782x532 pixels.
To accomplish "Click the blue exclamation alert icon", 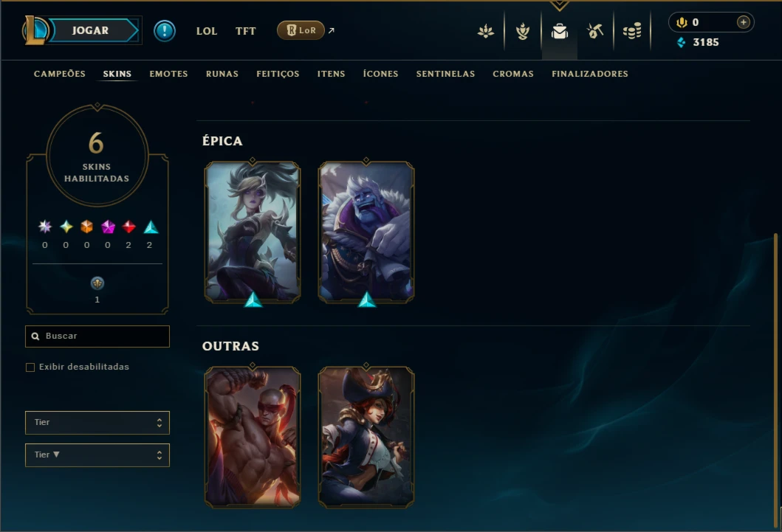I will 165,31.
